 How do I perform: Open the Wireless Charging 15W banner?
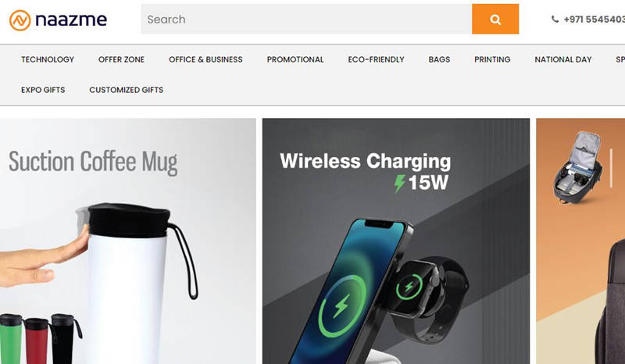pyautogui.click(x=396, y=241)
